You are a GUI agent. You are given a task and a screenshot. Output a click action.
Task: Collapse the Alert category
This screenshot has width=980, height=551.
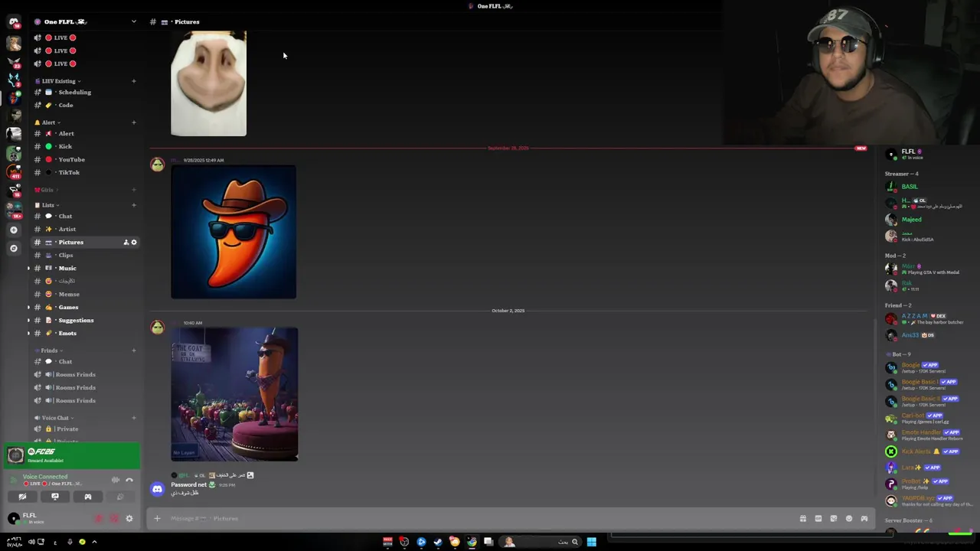(47, 122)
